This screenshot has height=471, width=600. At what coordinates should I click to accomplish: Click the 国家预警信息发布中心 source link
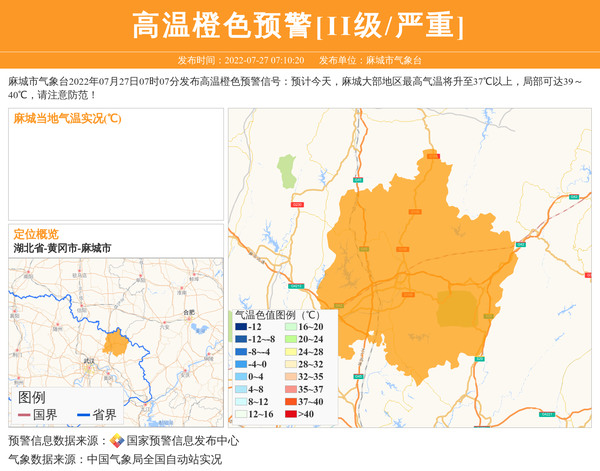click(182, 441)
